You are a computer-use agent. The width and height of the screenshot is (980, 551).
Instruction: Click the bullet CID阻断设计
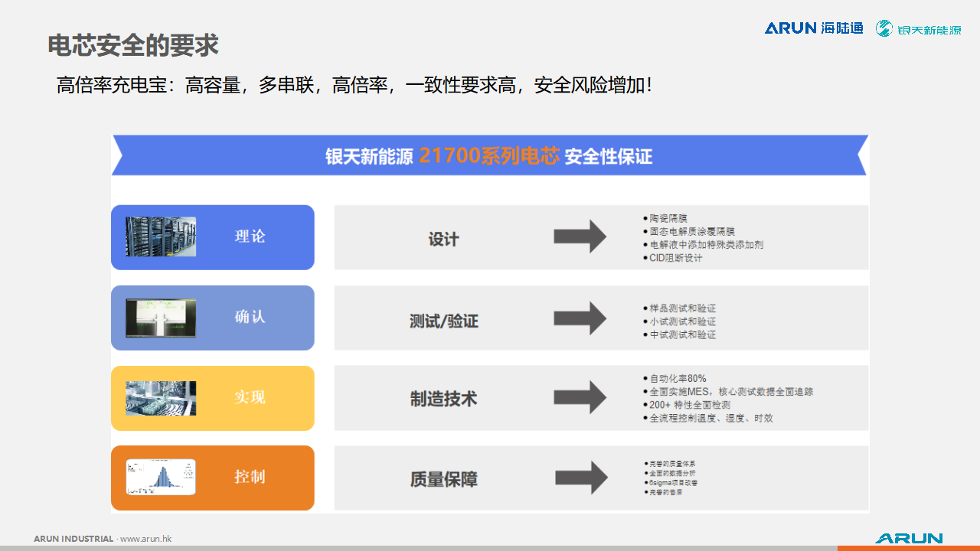[672, 258]
